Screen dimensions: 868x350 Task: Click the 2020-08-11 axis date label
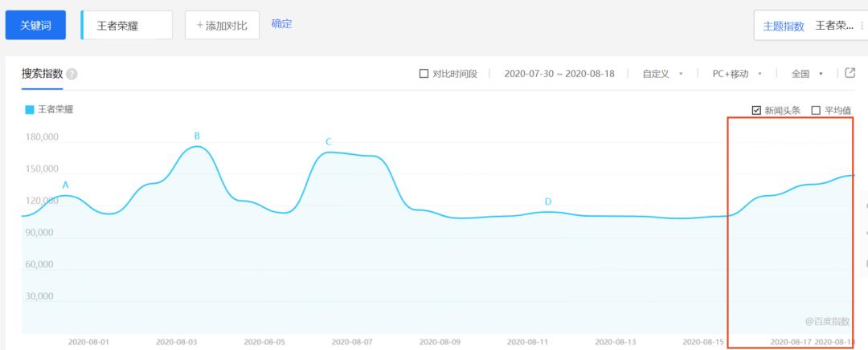click(x=528, y=342)
